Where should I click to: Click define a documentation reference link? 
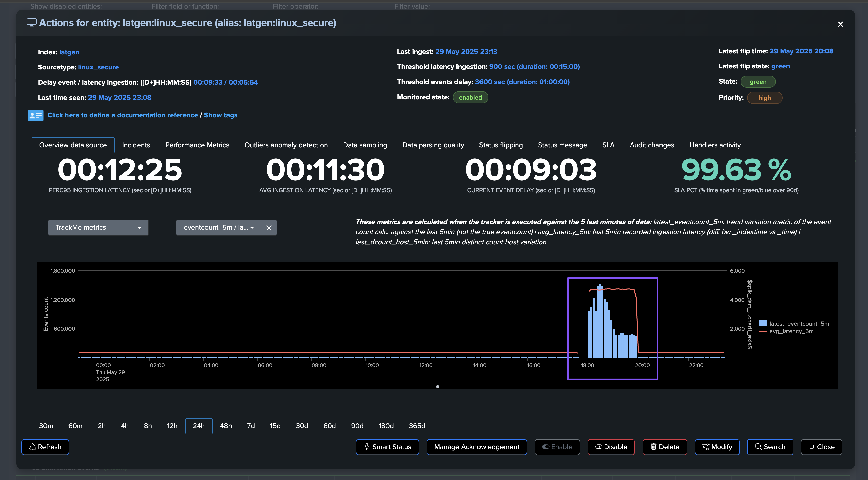coord(122,115)
